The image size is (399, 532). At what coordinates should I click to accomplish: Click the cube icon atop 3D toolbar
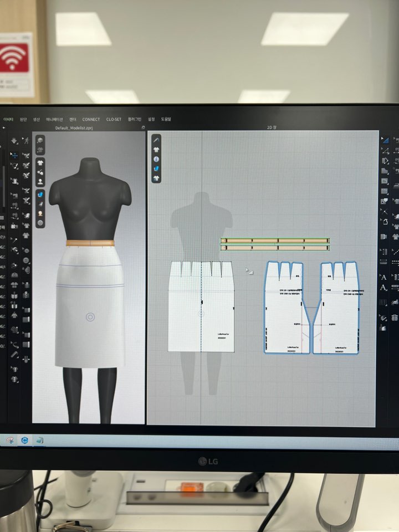pos(40,141)
